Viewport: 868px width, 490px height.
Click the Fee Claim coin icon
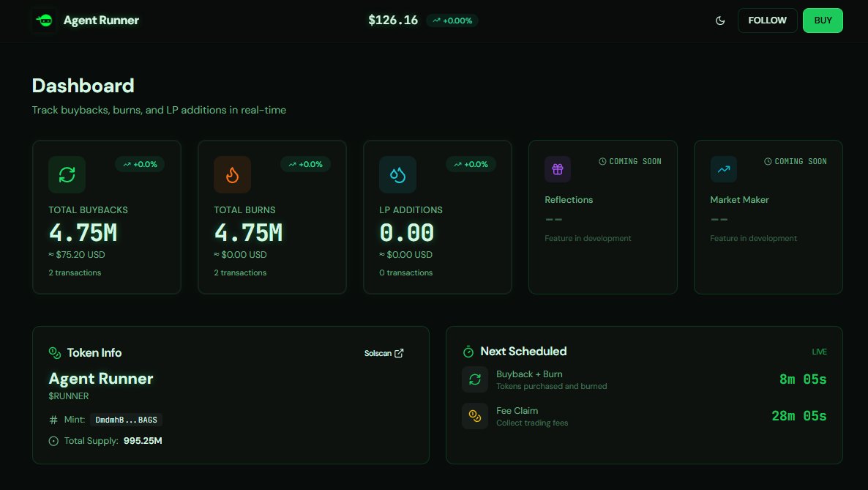(x=474, y=416)
